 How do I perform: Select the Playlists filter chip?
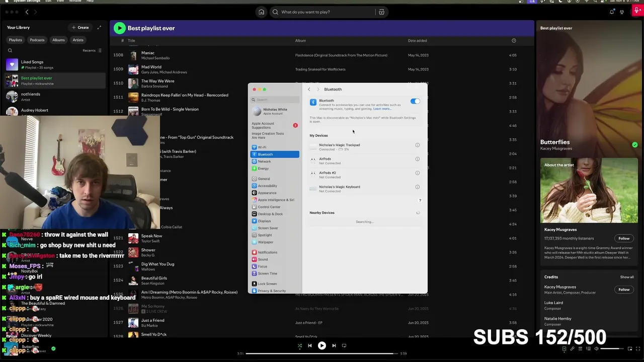tap(16, 40)
